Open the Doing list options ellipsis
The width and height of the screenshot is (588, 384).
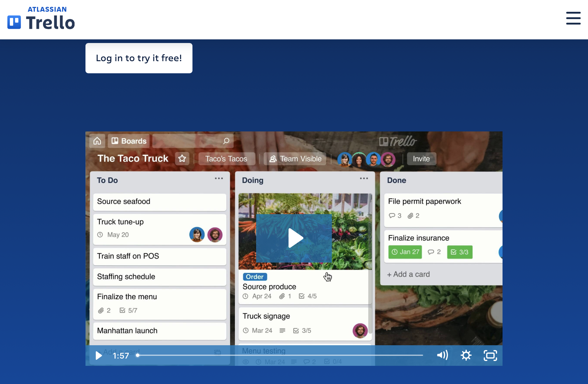[x=364, y=179]
